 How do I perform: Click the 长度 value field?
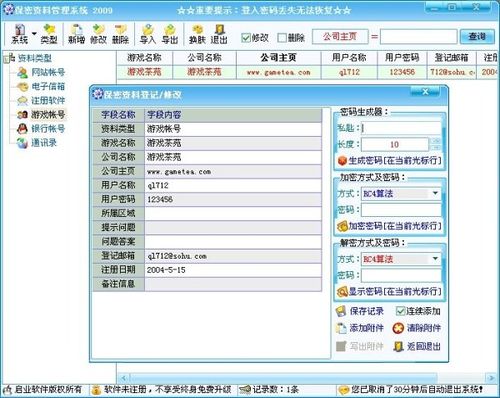[395, 144]
